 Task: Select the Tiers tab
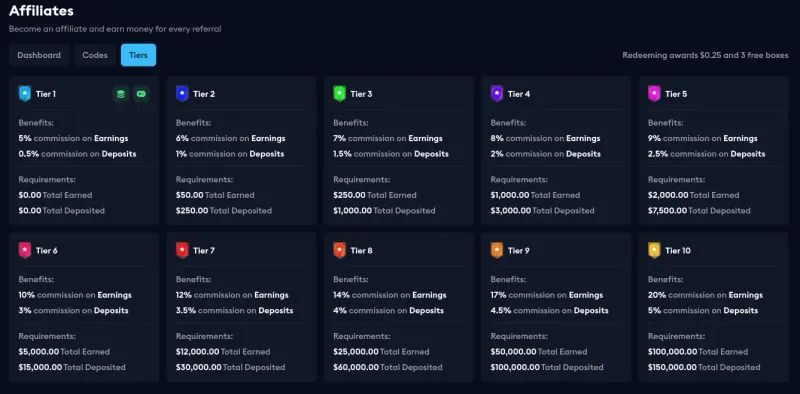tap(138, 55)
